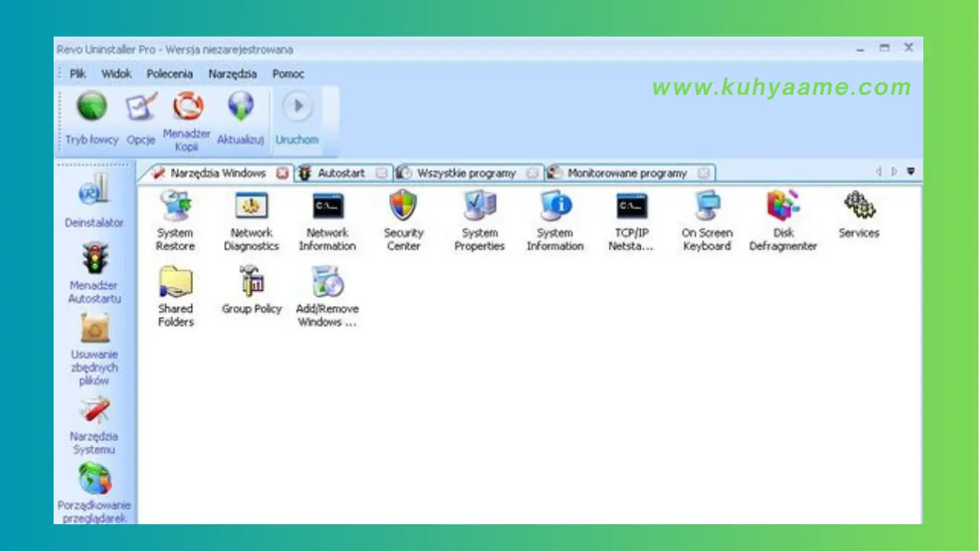Launch TCP/IP Netstat tool
Screen dimensions: 980x551
pos(632,220)
